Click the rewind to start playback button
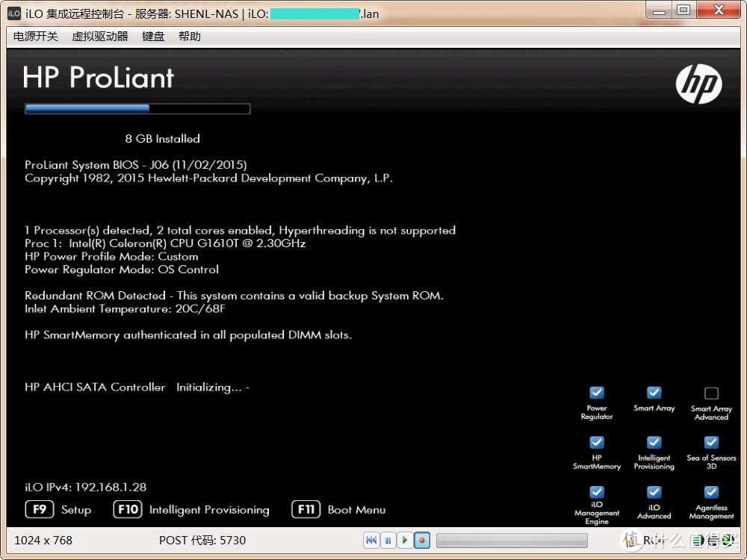The image size is (747, 560). (371, 540)
